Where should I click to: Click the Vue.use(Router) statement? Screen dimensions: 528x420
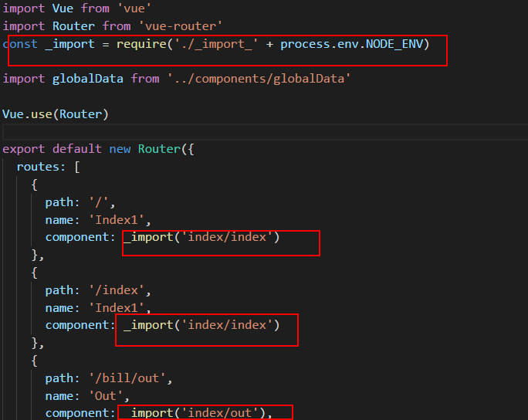pyautogui.click(x=56, y=114)
